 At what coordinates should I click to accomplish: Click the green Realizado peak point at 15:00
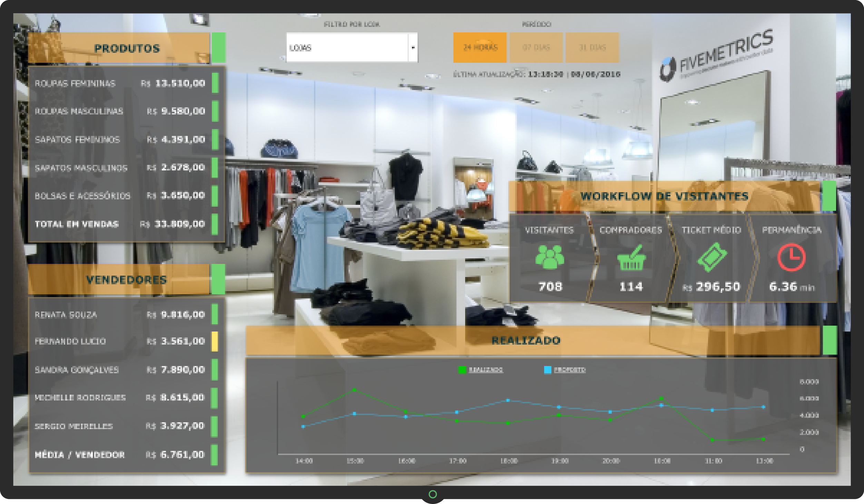coord(355,390)
